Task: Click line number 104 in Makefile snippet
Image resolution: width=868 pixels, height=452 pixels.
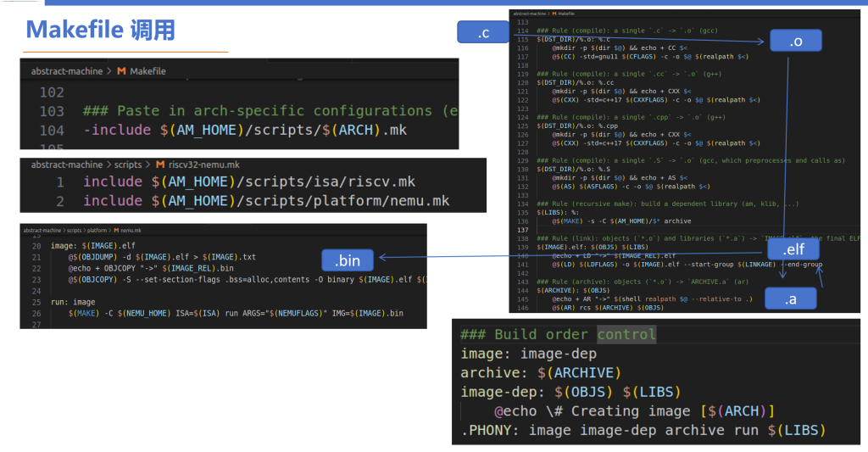Action: (52, 130)
